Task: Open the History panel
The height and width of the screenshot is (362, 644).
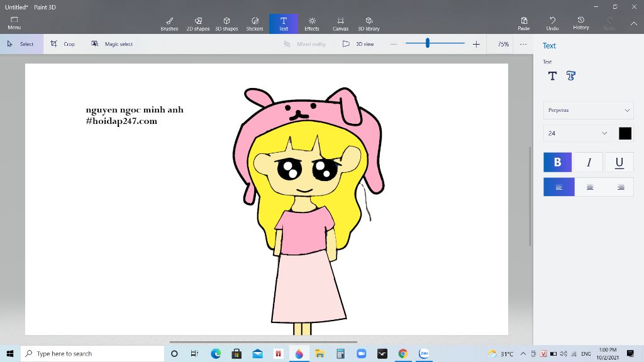Action: [x=580, y=23]
